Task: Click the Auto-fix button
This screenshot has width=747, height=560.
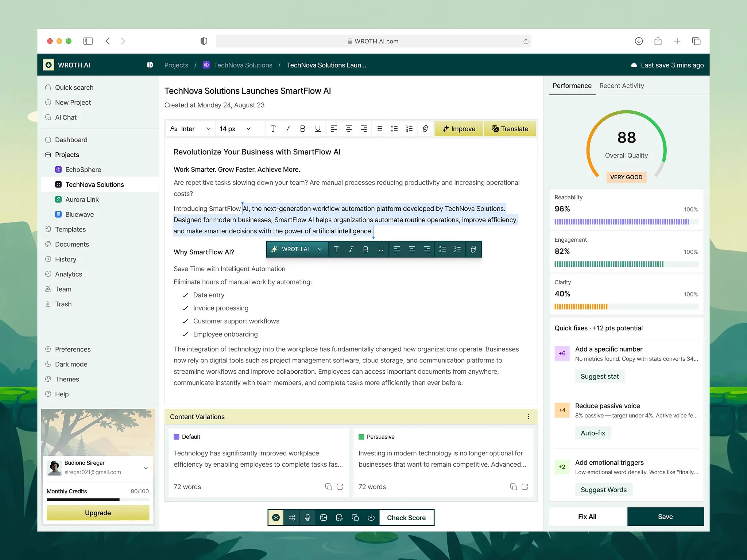Action: 593,433
